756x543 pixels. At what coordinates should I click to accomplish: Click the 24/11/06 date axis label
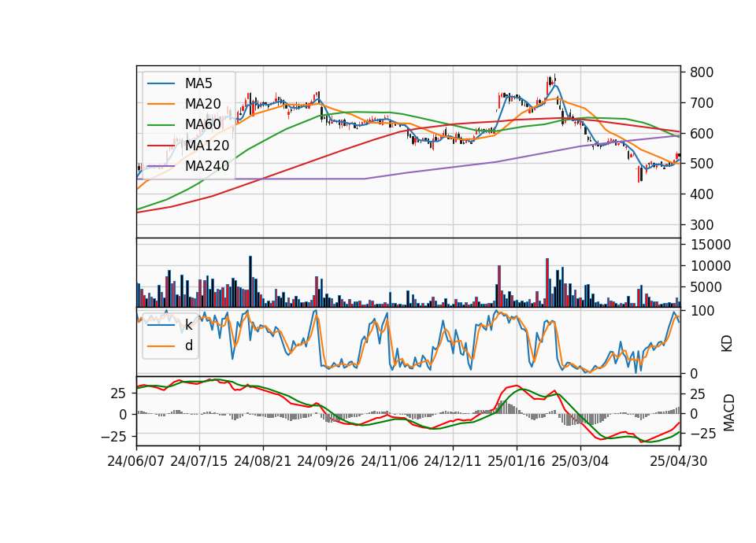coord(390,461)
